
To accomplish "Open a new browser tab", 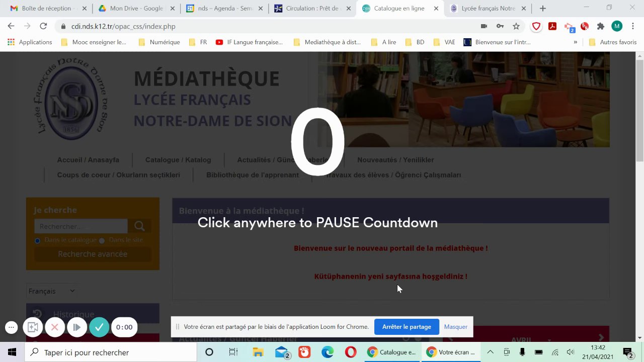I will coord(542,9).
